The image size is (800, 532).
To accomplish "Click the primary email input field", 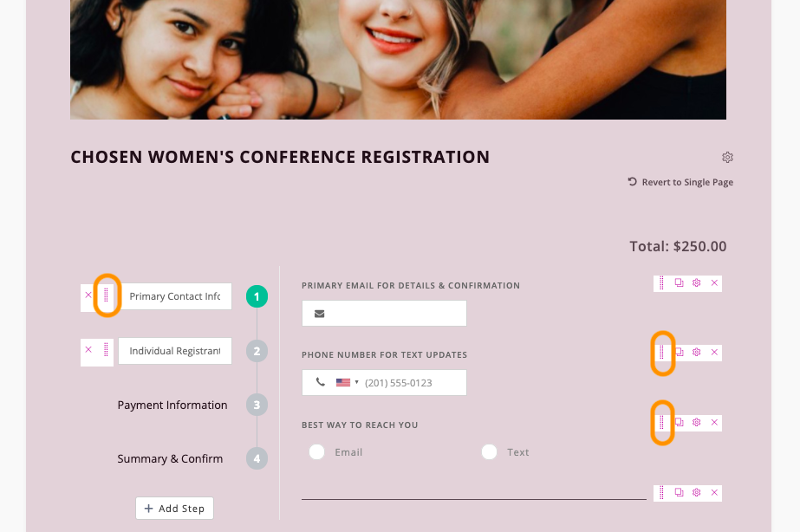I will (x=395, y=314).
